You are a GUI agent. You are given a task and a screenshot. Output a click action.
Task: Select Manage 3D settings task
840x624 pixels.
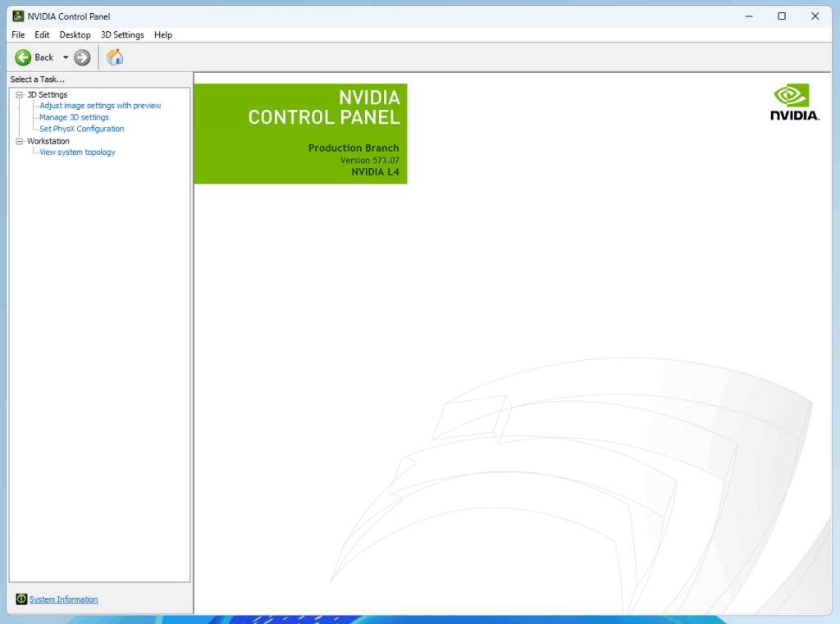74,117
